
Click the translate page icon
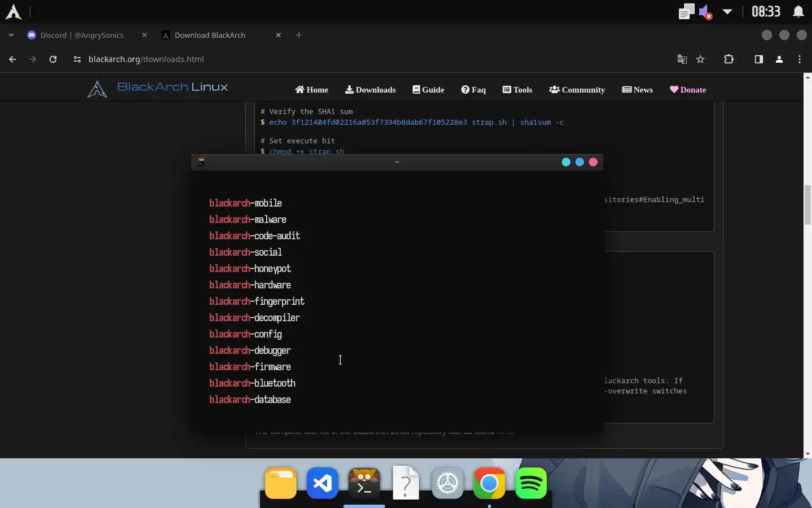pyautogui.click(x=682, y=59)
